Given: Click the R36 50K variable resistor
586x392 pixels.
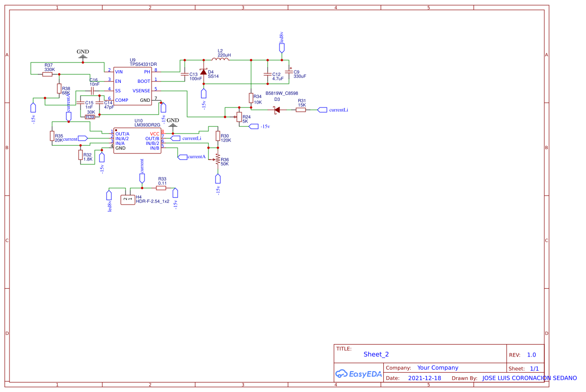Looking at the screenshot, I should point(218,160).
